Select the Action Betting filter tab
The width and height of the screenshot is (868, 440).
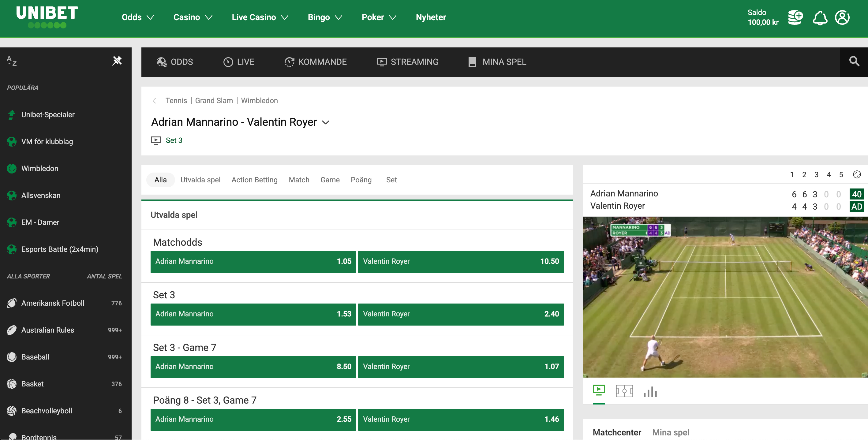click(x=254, y=180)
